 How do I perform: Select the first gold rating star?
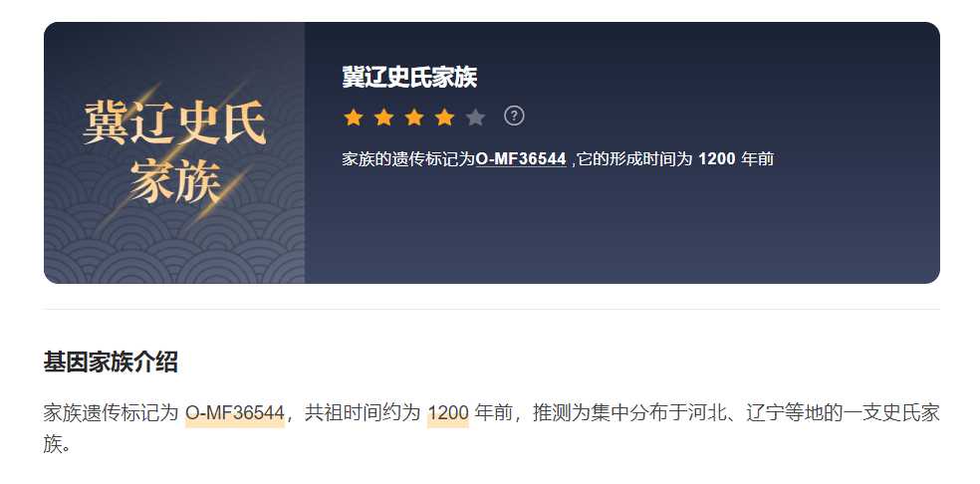354,117
